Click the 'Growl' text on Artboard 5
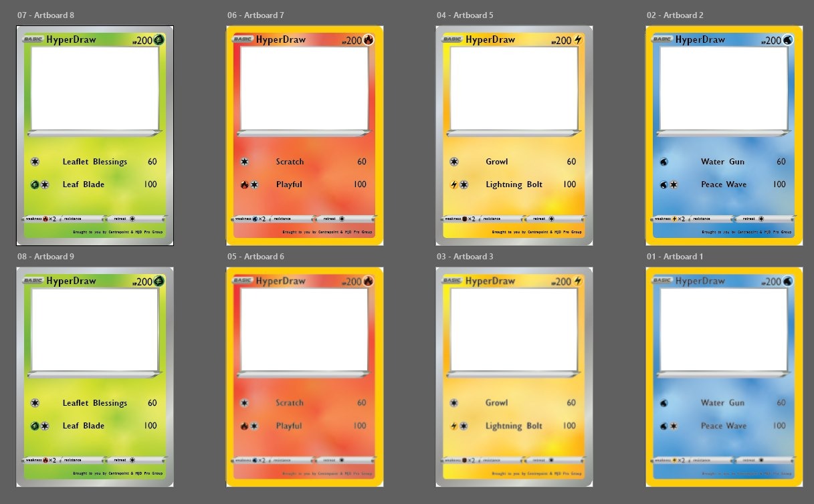 click(497, 162)
